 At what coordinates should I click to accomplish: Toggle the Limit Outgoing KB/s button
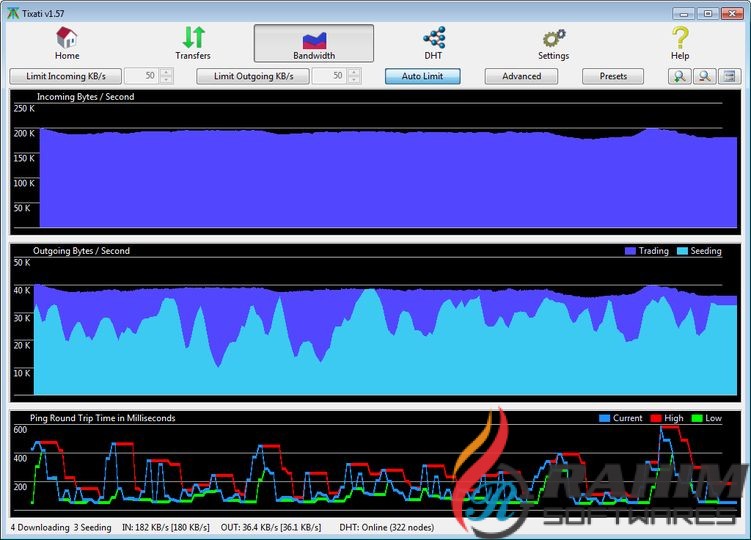(x=253, y=76)
